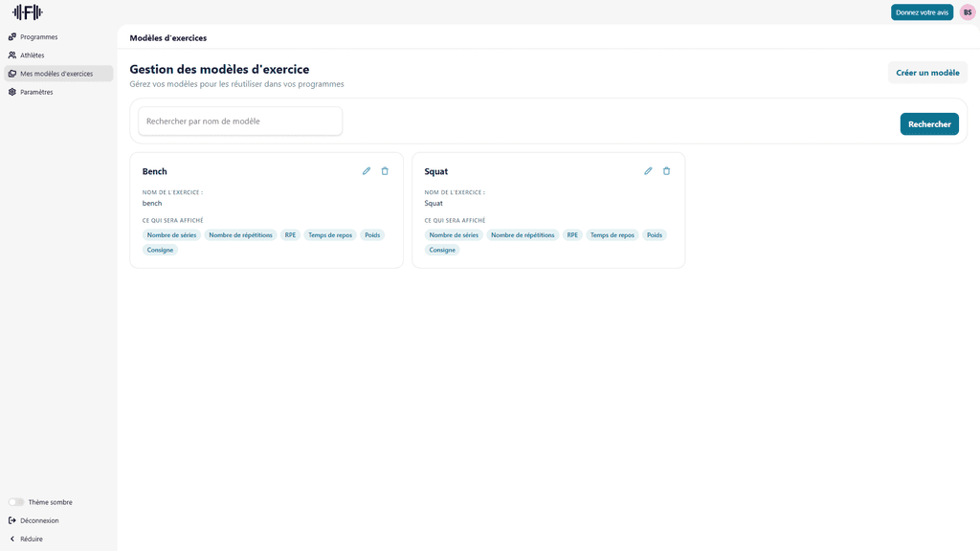Delete the Bench model with the trash icon
This screenshot has width=980, height=551.
[385, 171]
